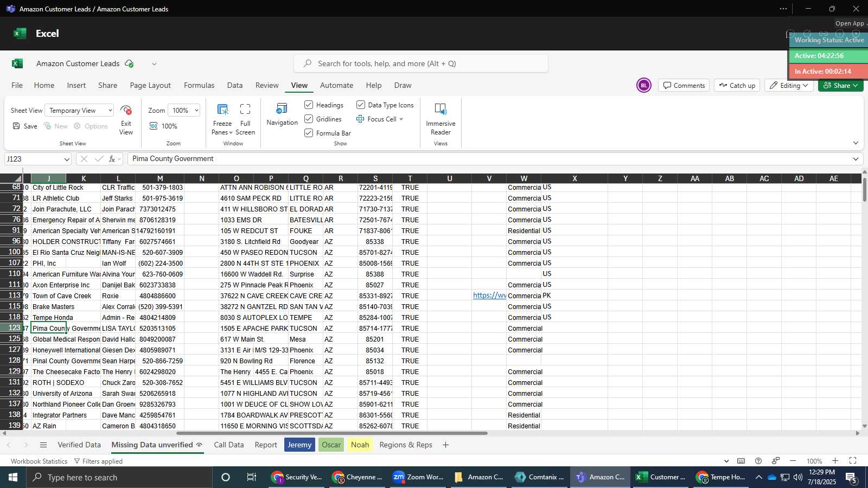This screenshot has width=868, height=488.
Task: Open the status bar help icon
Action: point(758,461)
